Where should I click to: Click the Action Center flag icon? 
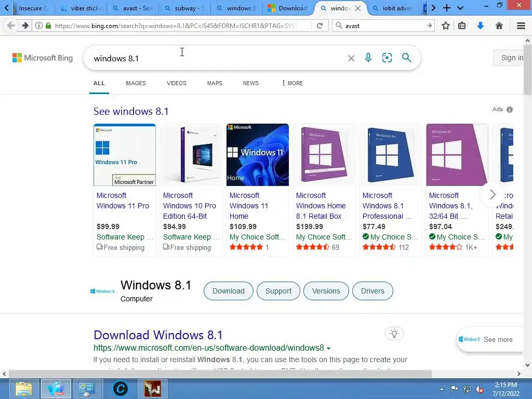[x=454, y=389]
